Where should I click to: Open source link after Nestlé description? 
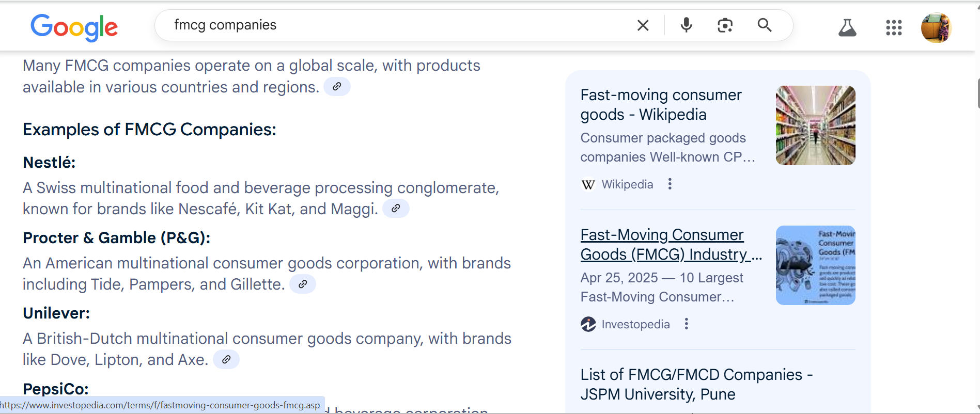pyautogui.click(x=396, y=209)
